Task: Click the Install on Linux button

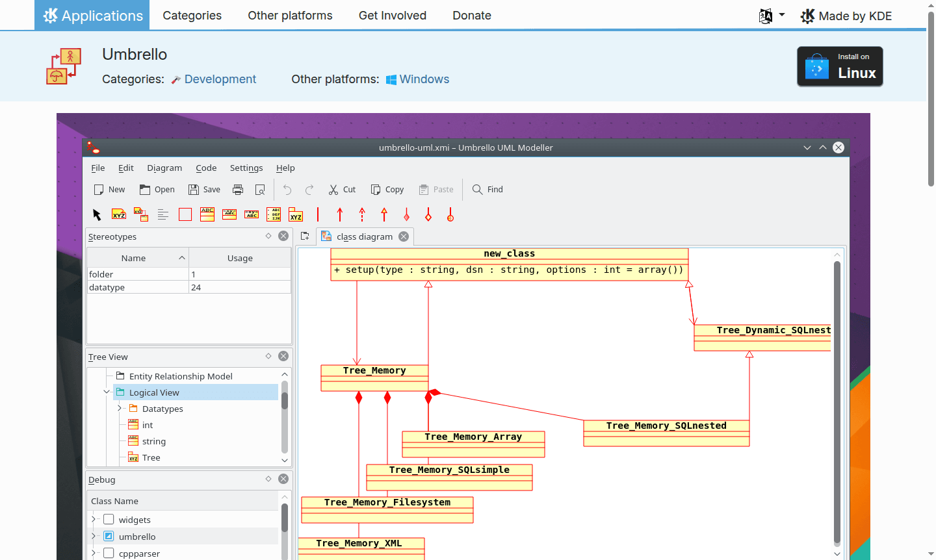Action: point(840,66)
